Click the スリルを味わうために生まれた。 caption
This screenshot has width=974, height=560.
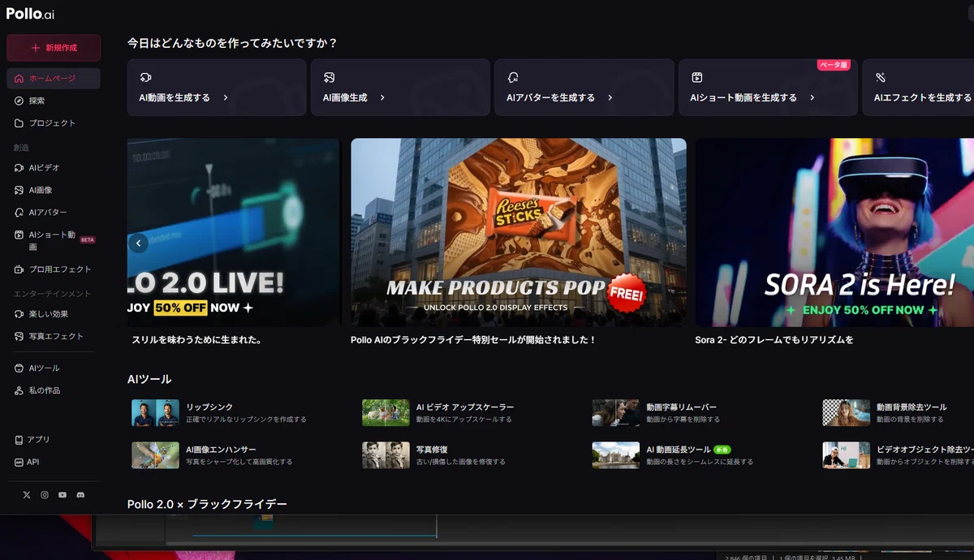(196, 340)
